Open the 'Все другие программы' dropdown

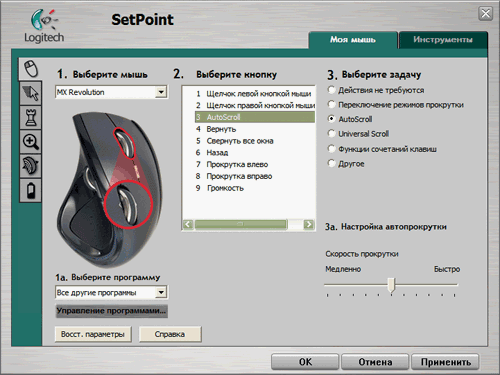(x=112, y=293)
